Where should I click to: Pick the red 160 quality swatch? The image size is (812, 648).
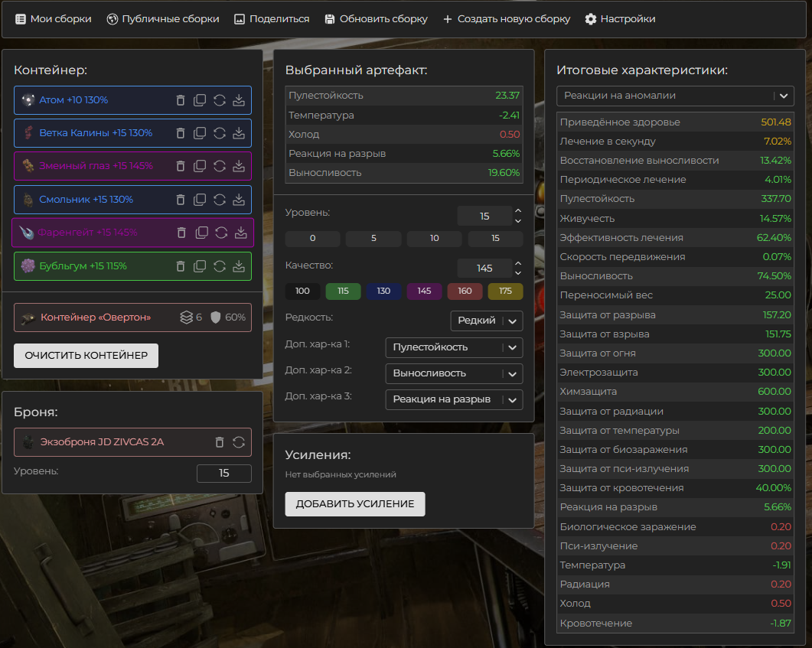click(x=465, y=291)
